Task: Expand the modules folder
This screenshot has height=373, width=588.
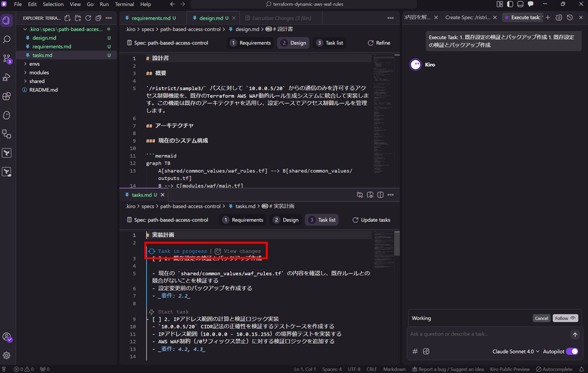Action: [x=39, y=73]
